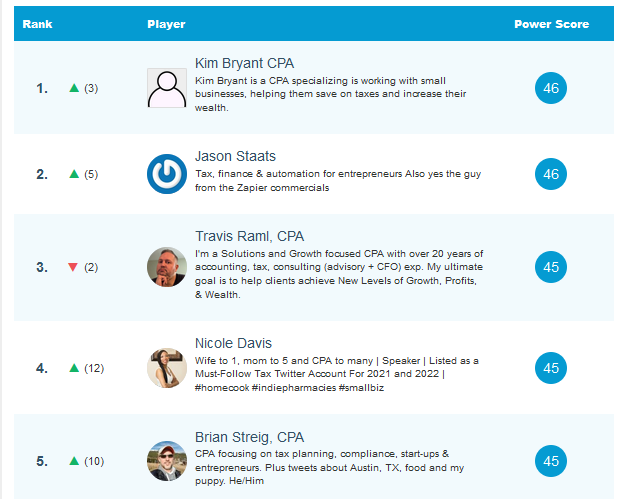Click Nicole Davis' power score 45 badge
This screenshot has height=499, width=627.
point(551,368)
